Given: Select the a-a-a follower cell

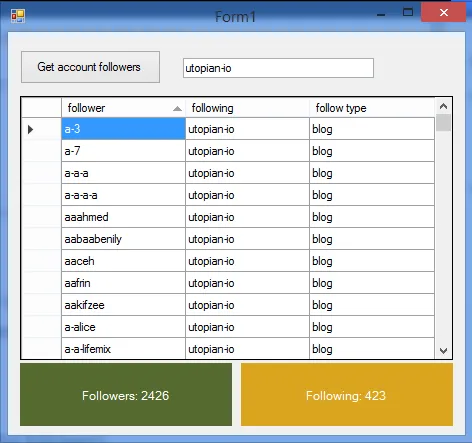Looking at the screenshot, I should point(123,173).
